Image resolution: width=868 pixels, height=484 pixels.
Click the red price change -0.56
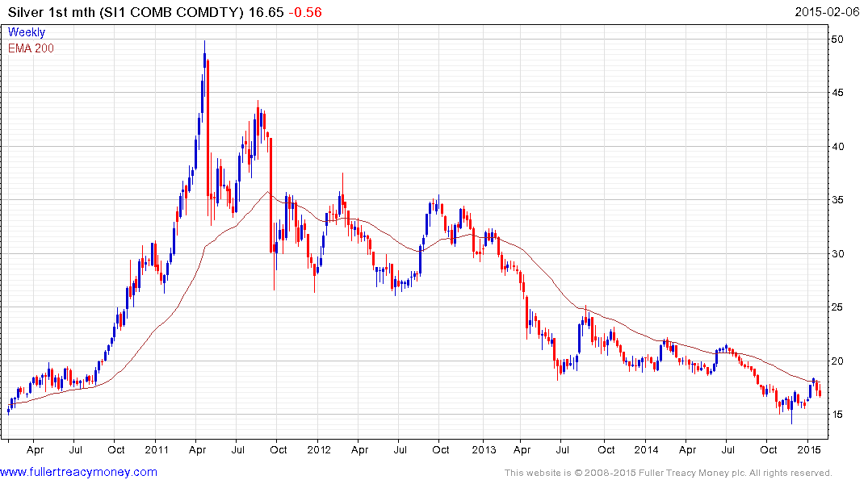[x=305, y=12]
